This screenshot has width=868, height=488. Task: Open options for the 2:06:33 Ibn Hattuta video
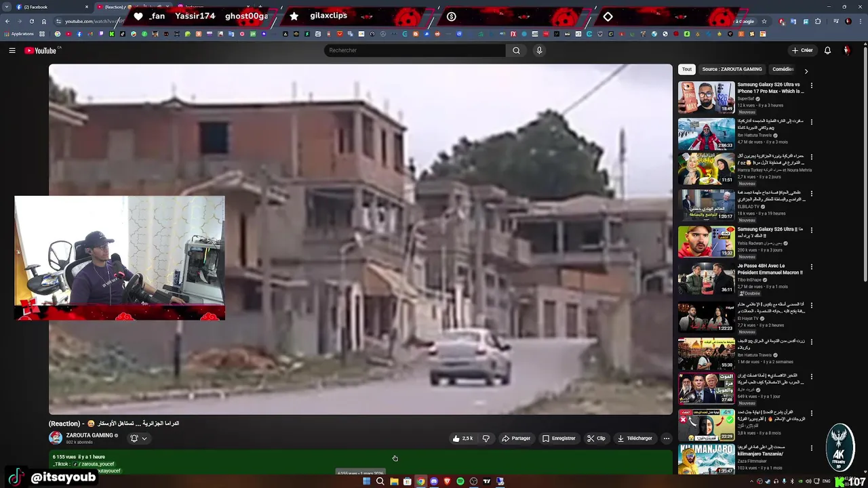point(811,122)
